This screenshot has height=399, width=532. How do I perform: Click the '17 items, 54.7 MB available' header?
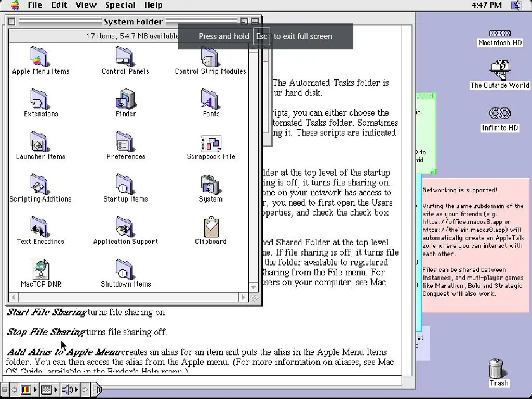(x=132, y=36)
